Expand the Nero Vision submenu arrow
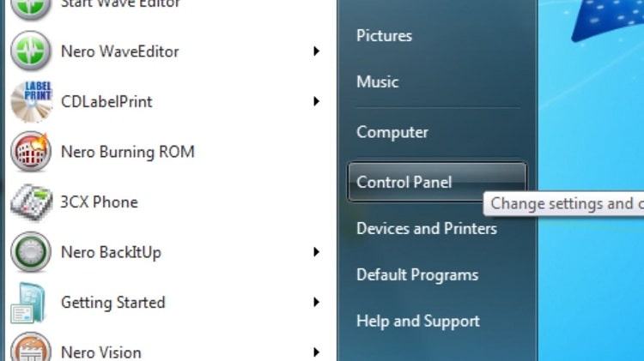The width and height of the screenshot is (644, 361). [x=316, y=352]
